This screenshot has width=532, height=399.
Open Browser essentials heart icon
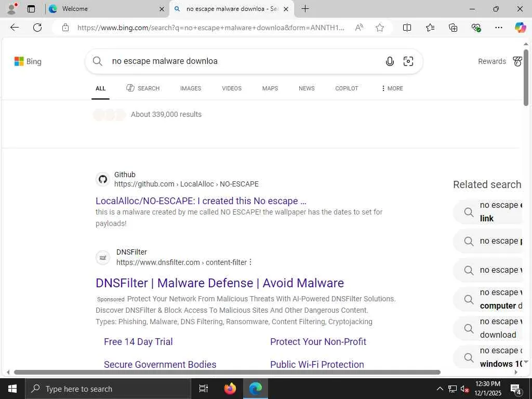tap(476, 28)
